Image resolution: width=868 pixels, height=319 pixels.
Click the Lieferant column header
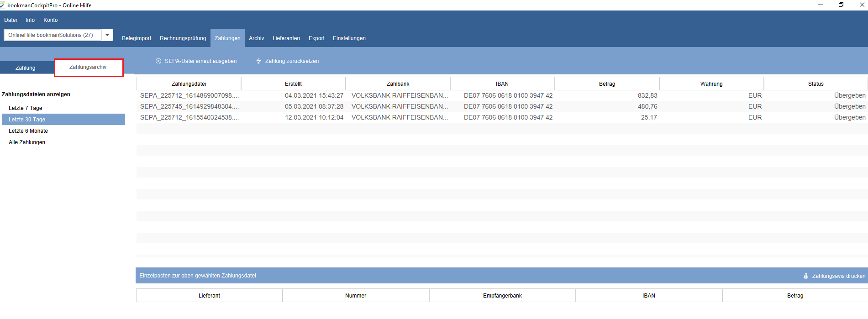point(210,296)
